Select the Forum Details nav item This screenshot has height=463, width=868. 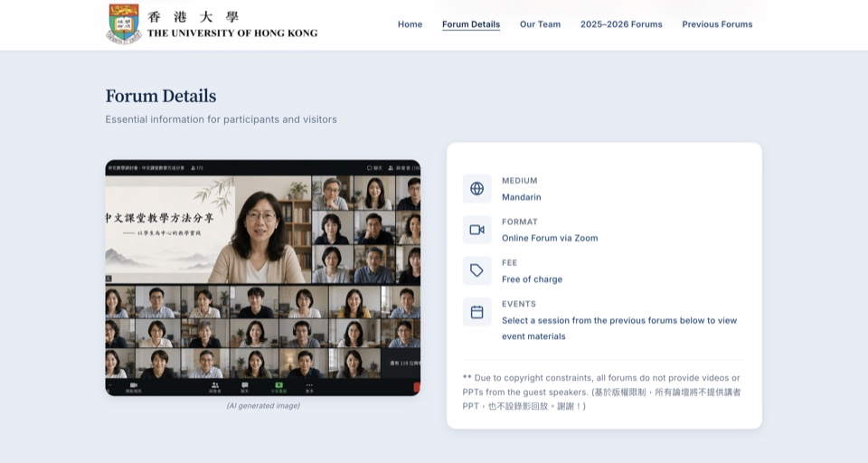(471, 24)
